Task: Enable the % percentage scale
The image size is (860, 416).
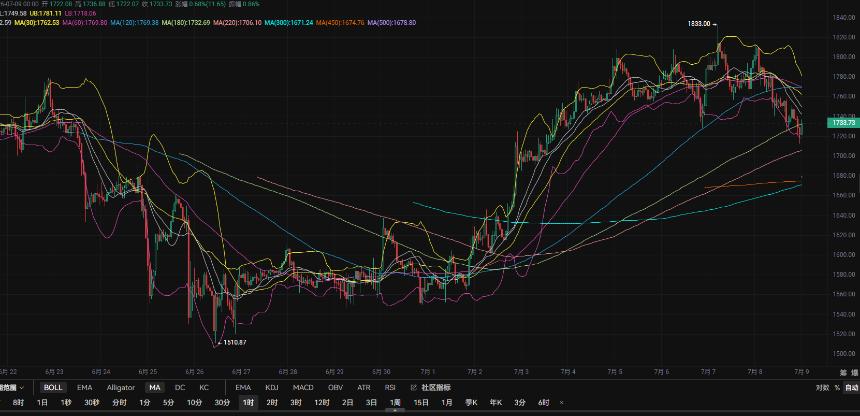Action: click(837, 387)
